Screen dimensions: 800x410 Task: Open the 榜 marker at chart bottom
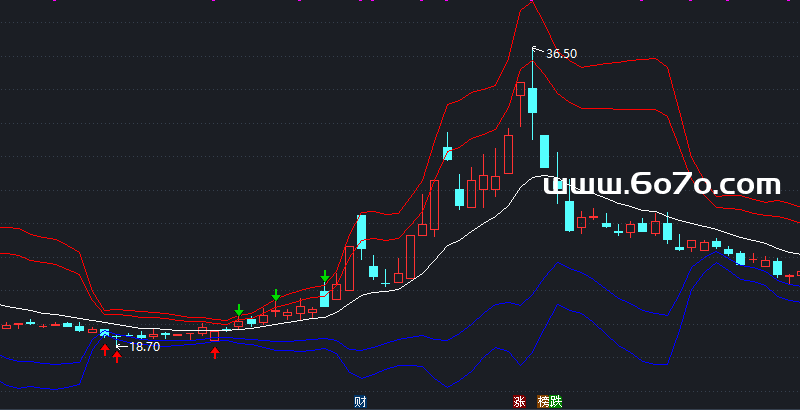(544, 402)
